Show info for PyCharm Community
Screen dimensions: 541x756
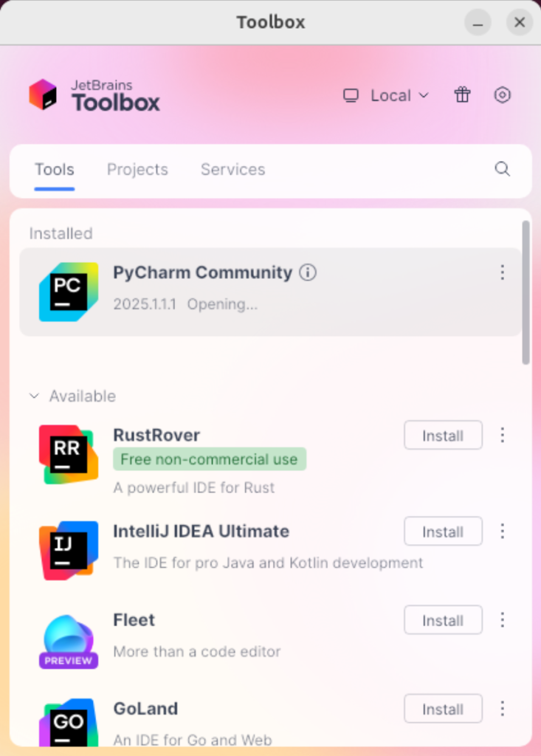(308, 272)
